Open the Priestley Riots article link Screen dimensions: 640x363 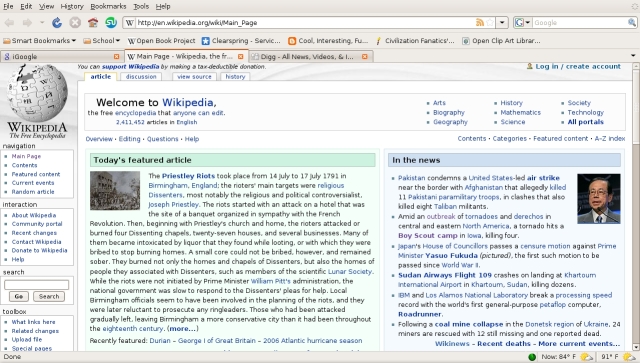188,176
